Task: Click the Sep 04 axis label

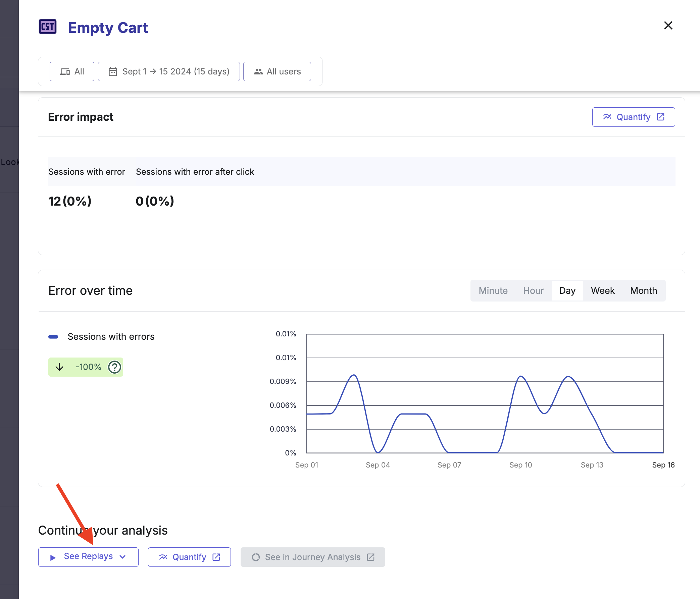Action: point(378,465)
